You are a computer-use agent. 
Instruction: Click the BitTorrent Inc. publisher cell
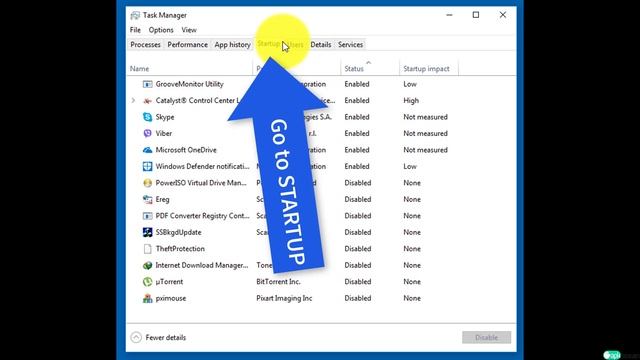click(x=278, y=282)
